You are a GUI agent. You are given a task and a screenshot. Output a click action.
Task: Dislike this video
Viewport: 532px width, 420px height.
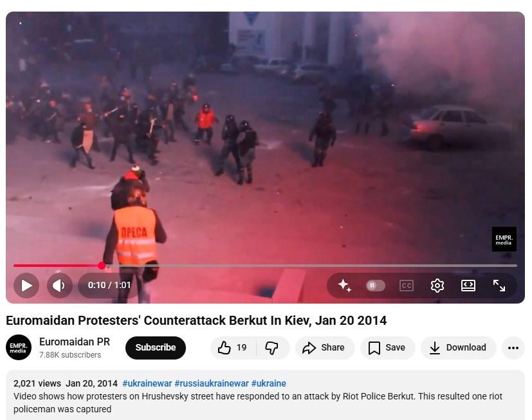(x=272, y=347)
